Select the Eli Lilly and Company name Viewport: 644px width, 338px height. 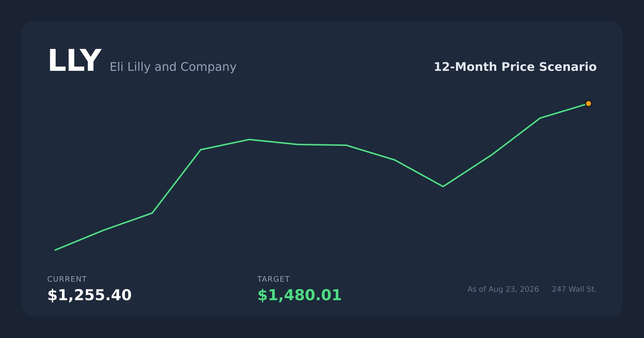pos(173,67)
